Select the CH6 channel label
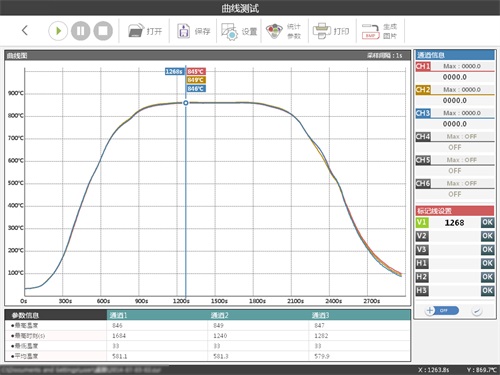This screenshot has width=500, height=375. pyautogui.click(x=423, y=183)
